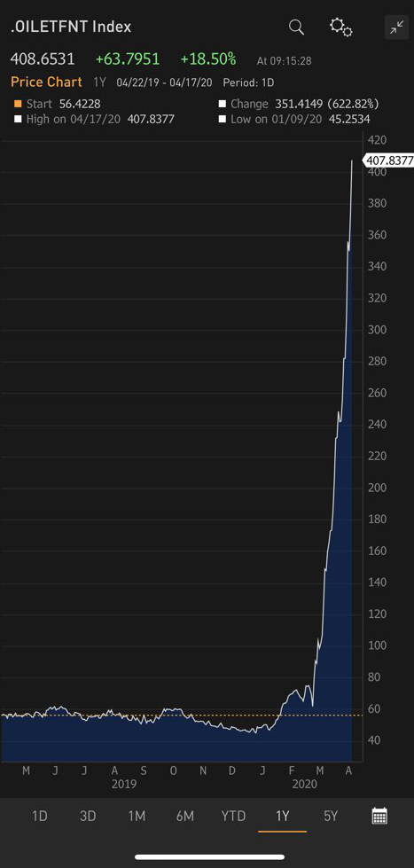The image size is (414, 868).
Task: Toggle the orange Start legend square
Action: coord(18,104)
